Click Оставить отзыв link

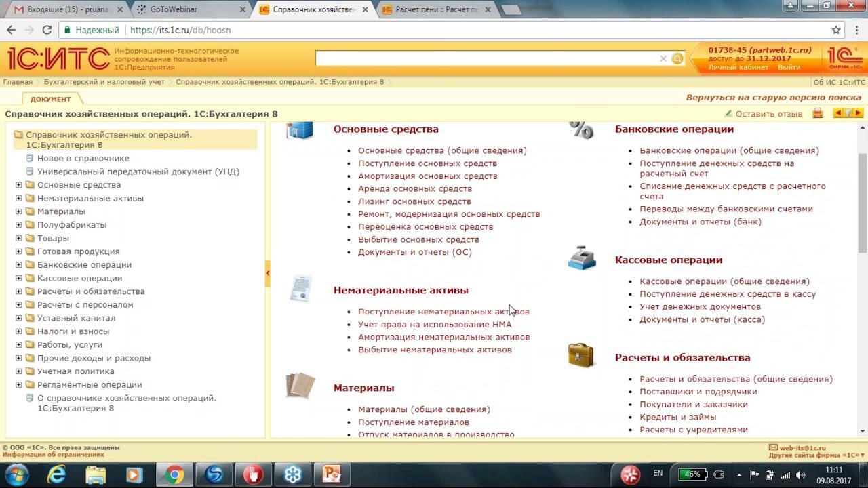(769, 114)
